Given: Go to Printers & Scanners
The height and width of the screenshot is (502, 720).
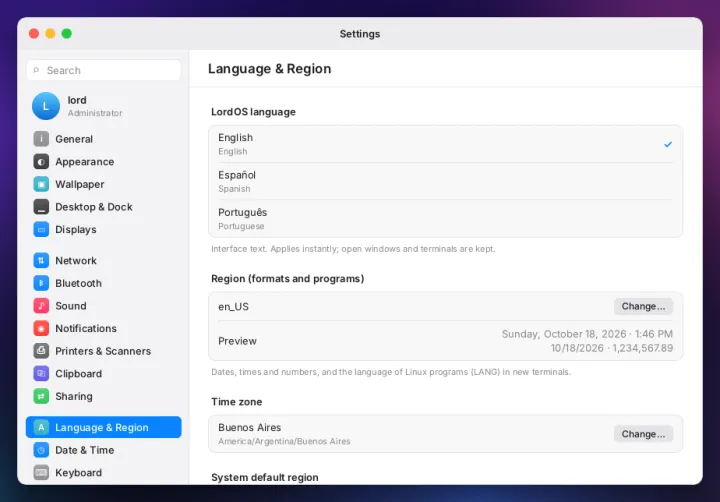Looking at the screenshot, I should (x=103, y=351).
